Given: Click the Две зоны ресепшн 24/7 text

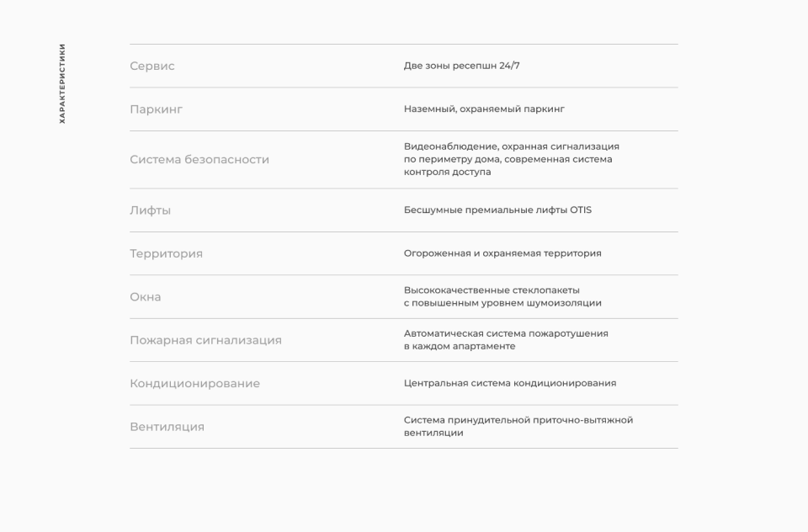Looking at the screenshot, I should click(461, 66).
